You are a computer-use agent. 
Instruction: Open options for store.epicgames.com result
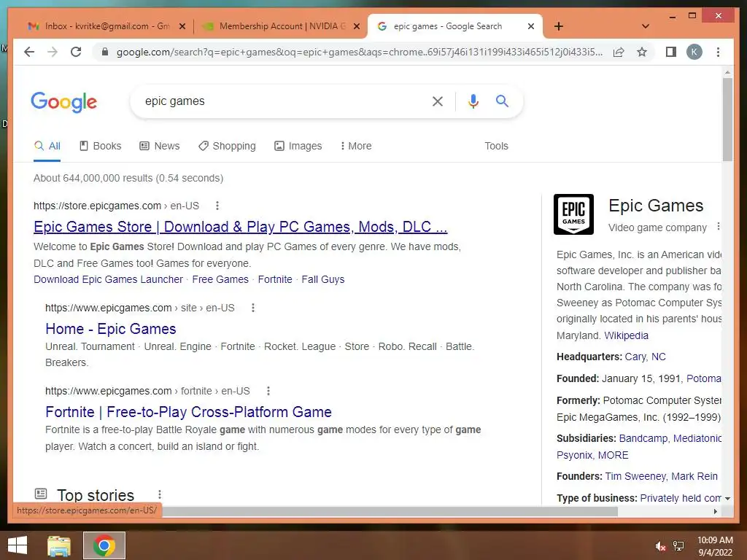click(217, 206)
